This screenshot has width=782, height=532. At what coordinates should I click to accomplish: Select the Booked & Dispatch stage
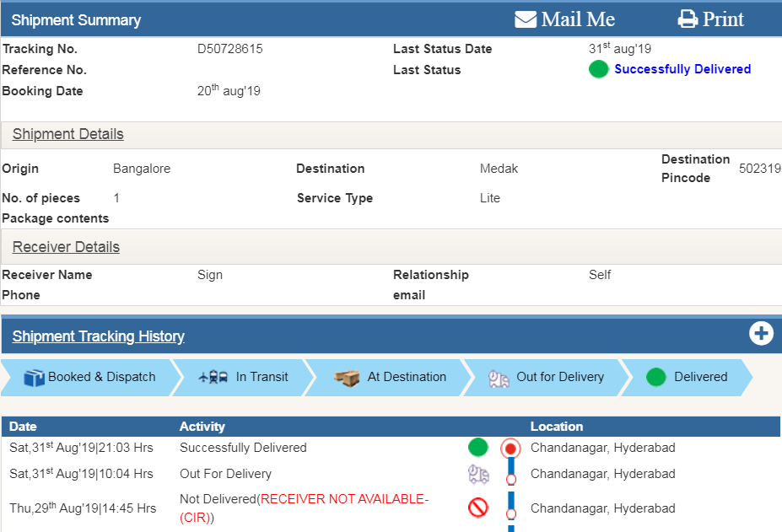(x=101, y=378)
